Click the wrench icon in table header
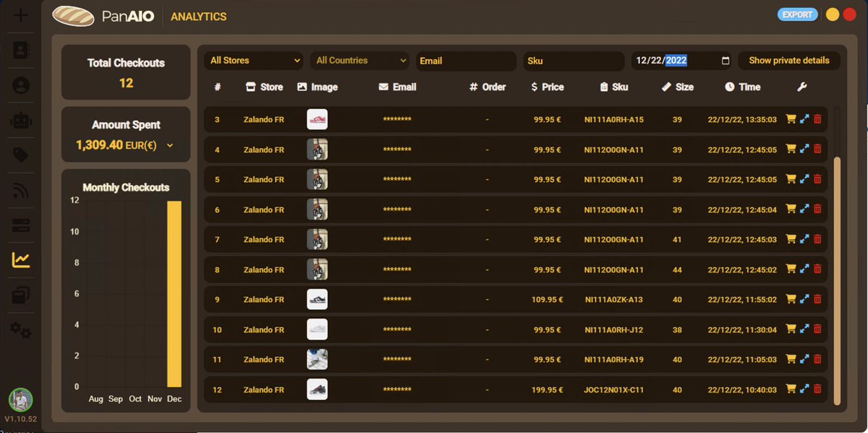Image resolution: width=868 pixels, height=433 pixels. [801, 87]
